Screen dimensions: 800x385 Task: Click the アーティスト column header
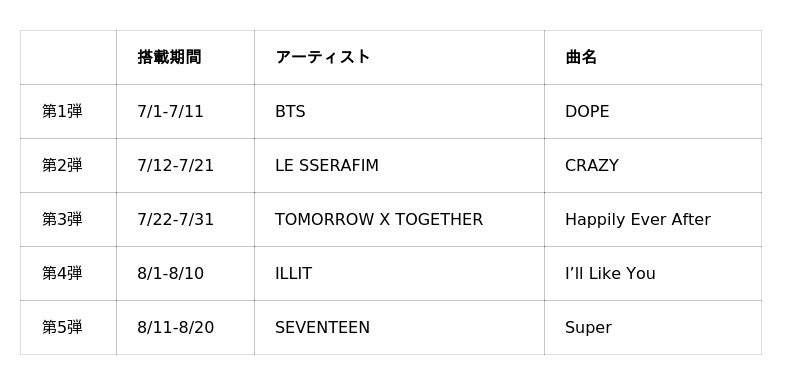[322, 57]
